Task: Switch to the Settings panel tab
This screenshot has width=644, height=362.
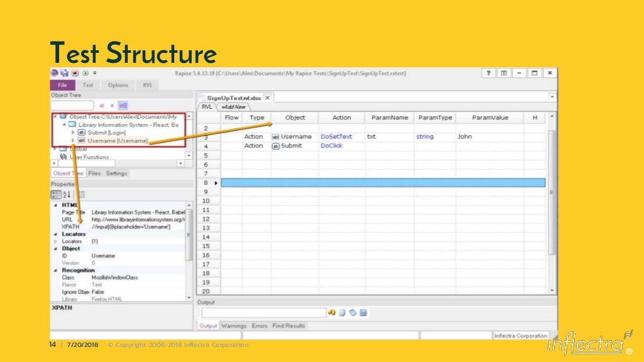Action: 116,173
